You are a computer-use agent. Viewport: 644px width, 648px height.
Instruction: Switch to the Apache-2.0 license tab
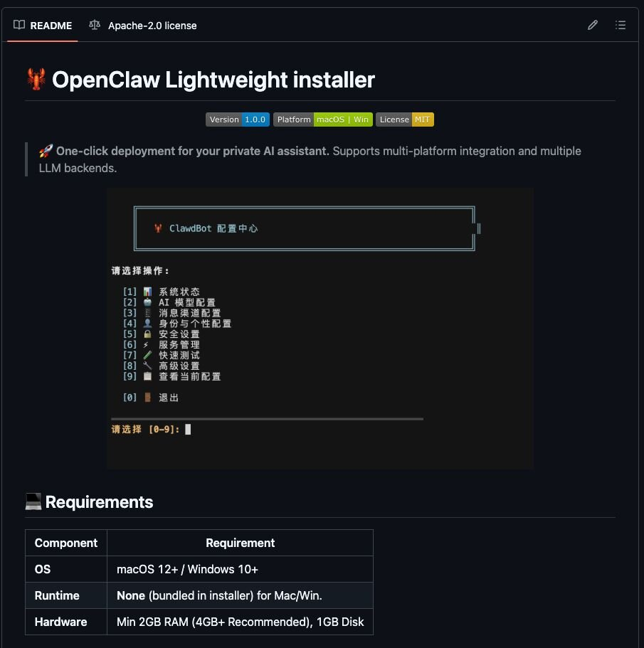[x=152, y=26]
